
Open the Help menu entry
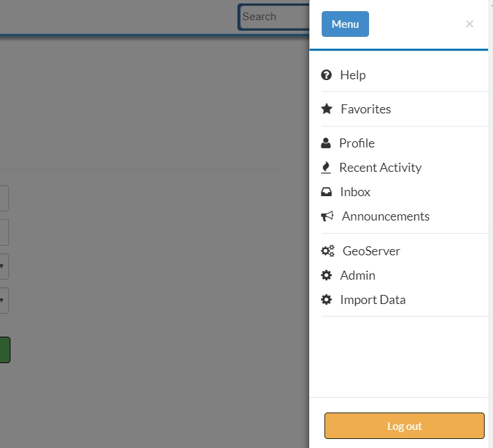pos(353,75)
